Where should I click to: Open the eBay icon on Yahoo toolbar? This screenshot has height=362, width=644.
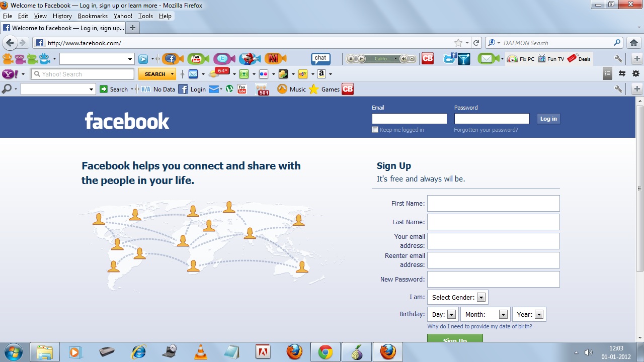(x=303, y=74)
